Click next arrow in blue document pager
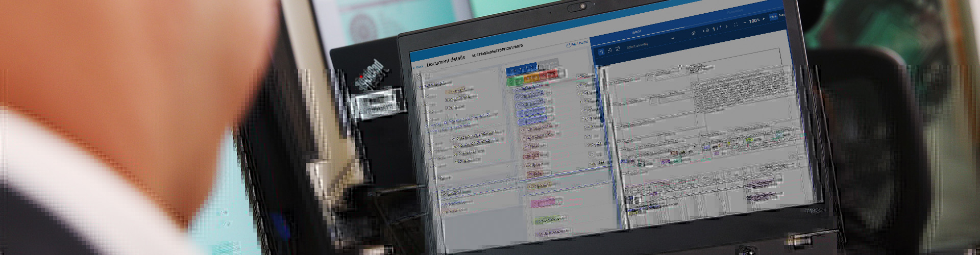 coord(531,67)
